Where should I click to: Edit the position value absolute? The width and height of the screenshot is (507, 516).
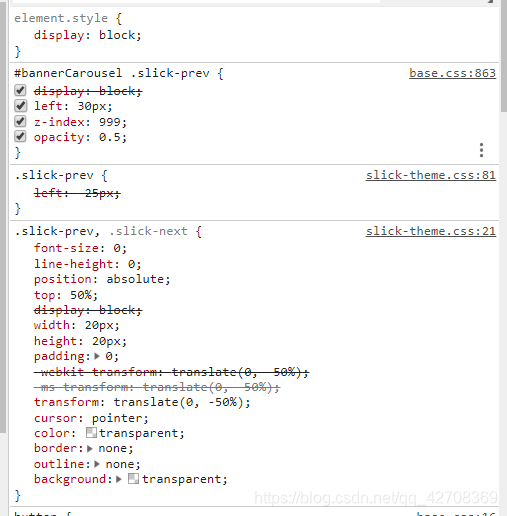(x=135, y=279)
